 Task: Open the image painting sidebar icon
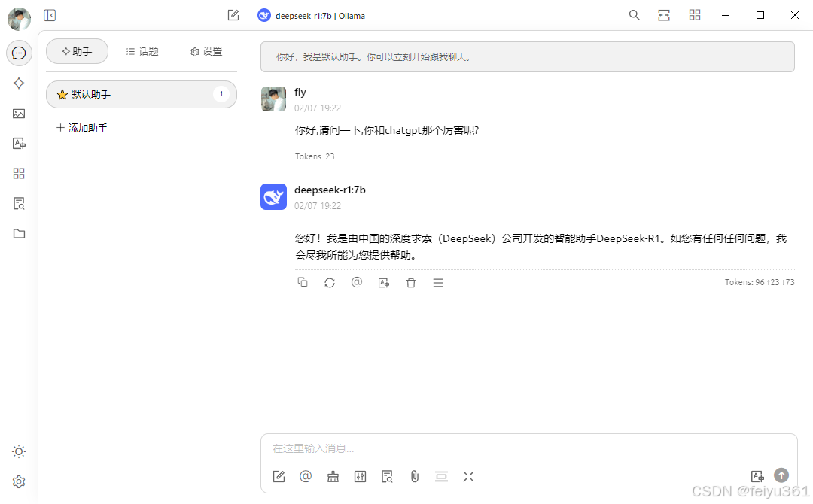coord(19,114)
